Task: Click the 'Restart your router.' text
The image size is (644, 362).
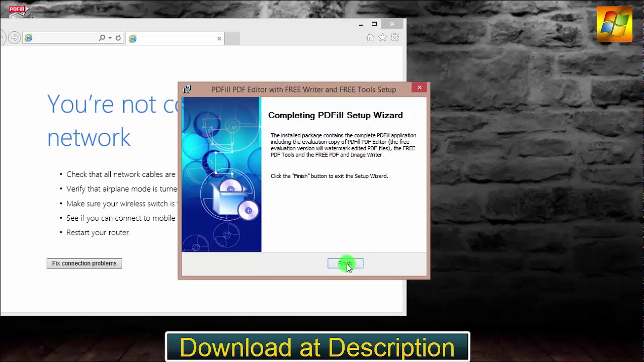Action: click(x=98, y=232)
